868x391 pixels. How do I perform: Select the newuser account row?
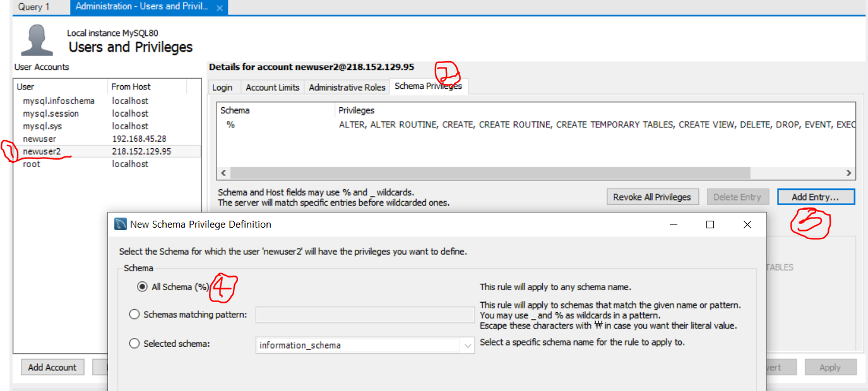pyautogui.click(x=107, y=139)
